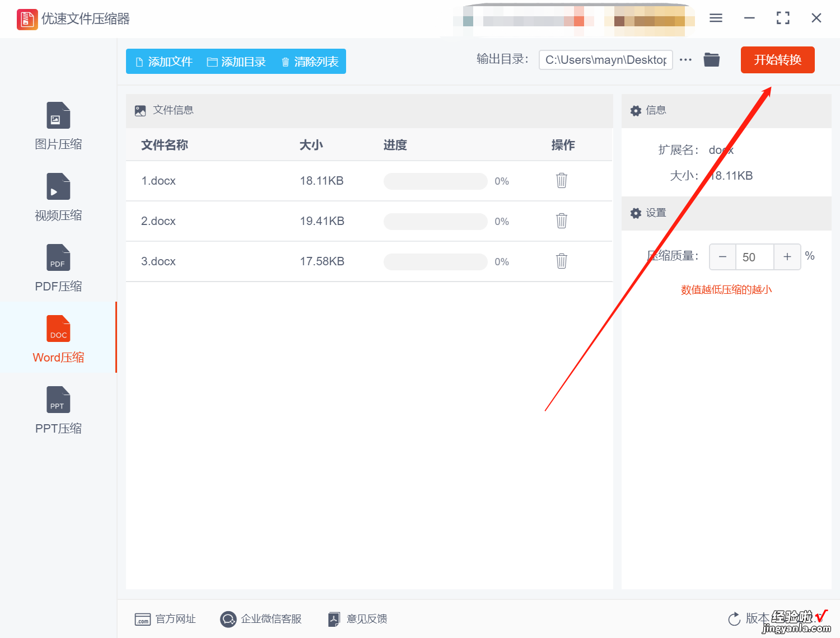Image resolution: width=840 pixels, height=638 pixels.
Task: Click the 大小 column header
Action: (x=311, y=145)
